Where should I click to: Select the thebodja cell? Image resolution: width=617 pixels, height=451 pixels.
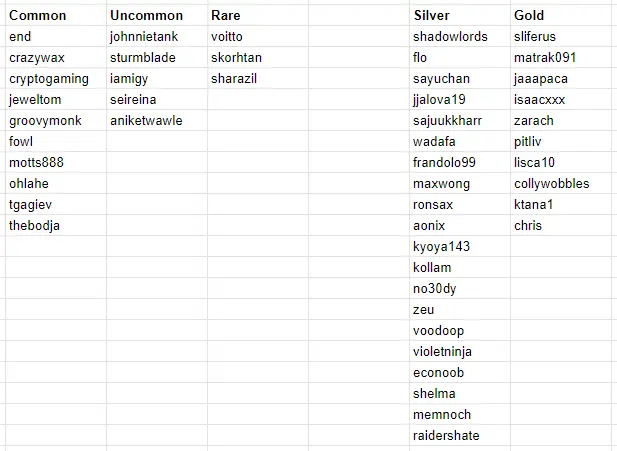point(56,226)
